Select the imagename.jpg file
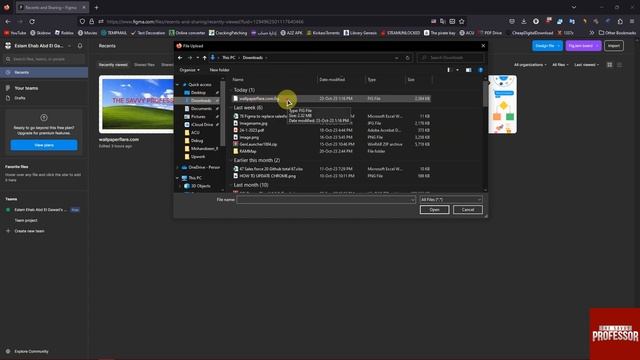The image size is (640, 360). tap(331, 123)
